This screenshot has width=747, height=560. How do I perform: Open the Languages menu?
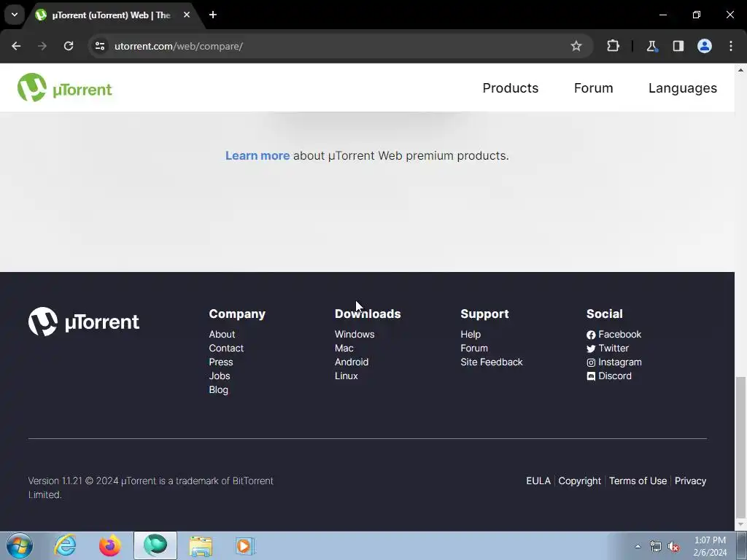682,88
